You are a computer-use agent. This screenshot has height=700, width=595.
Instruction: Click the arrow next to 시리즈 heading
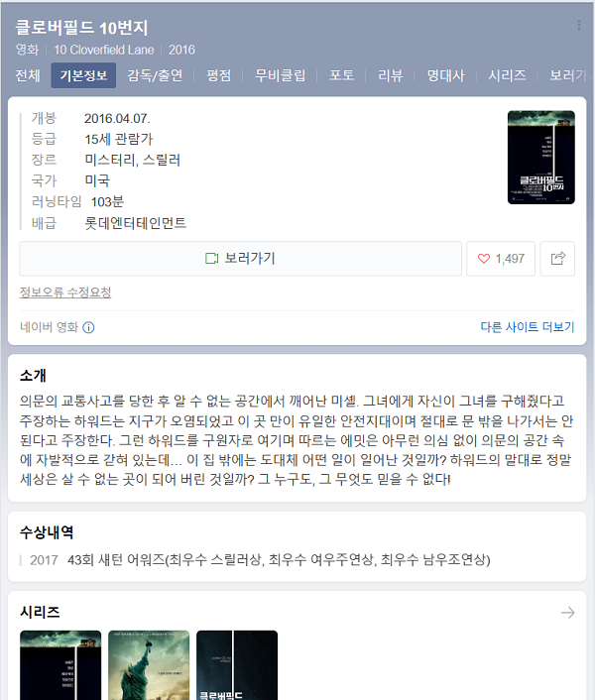tap(568, 613)
